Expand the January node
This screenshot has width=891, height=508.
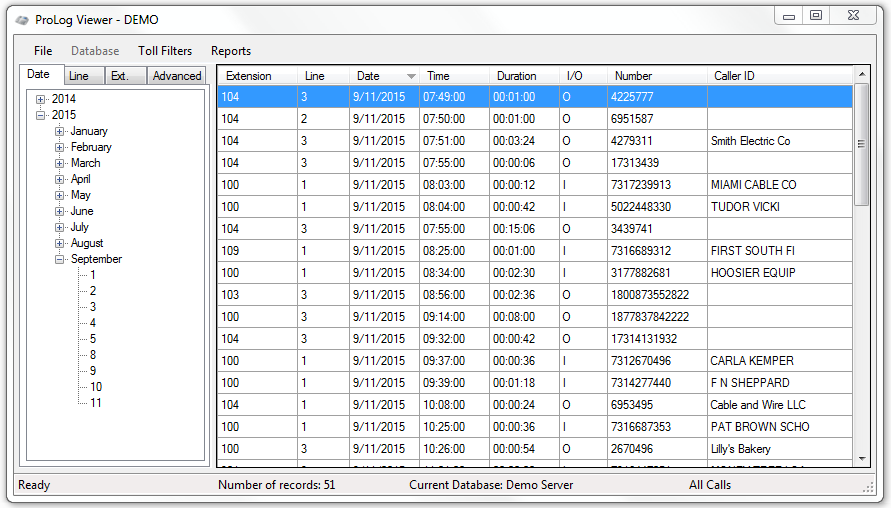tap(59, 131)
